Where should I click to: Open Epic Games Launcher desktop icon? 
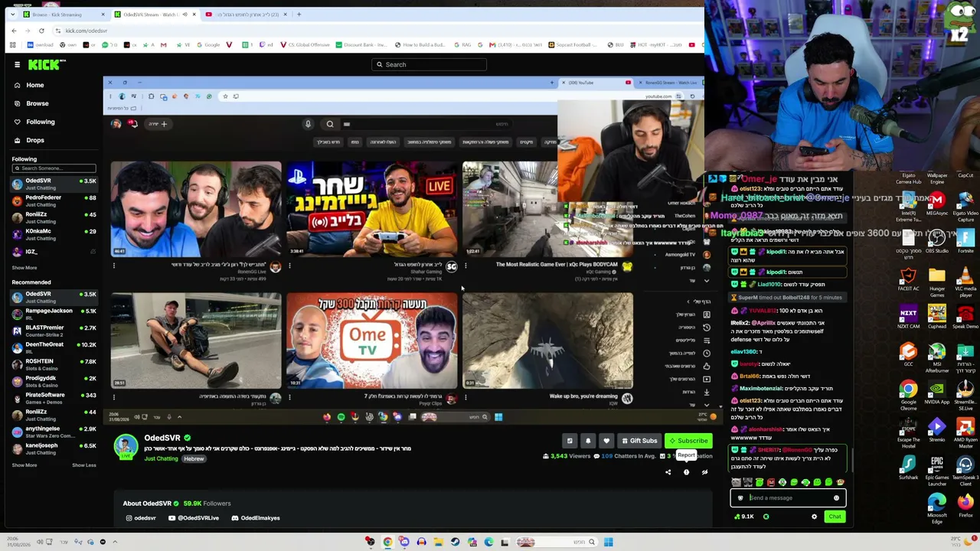tap(937, 471)
